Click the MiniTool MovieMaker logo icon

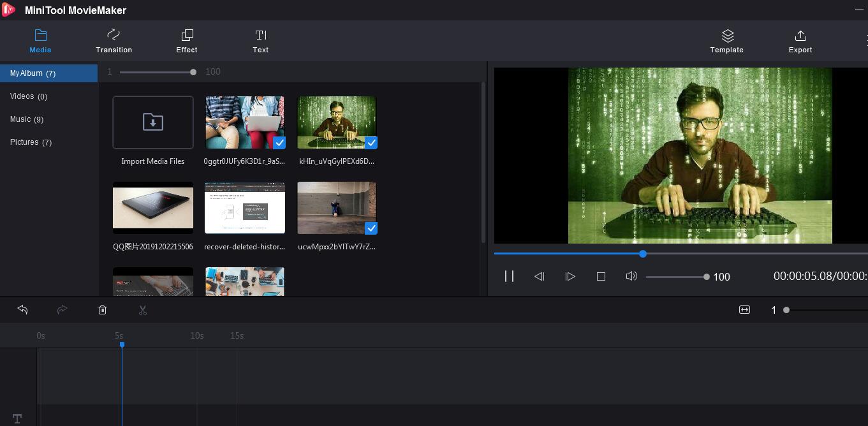click(x=8, y=10)
